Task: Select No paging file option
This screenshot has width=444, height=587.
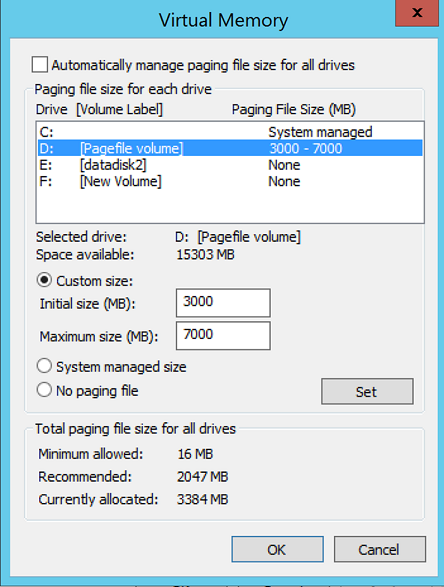Action: (x=44, y=390)
